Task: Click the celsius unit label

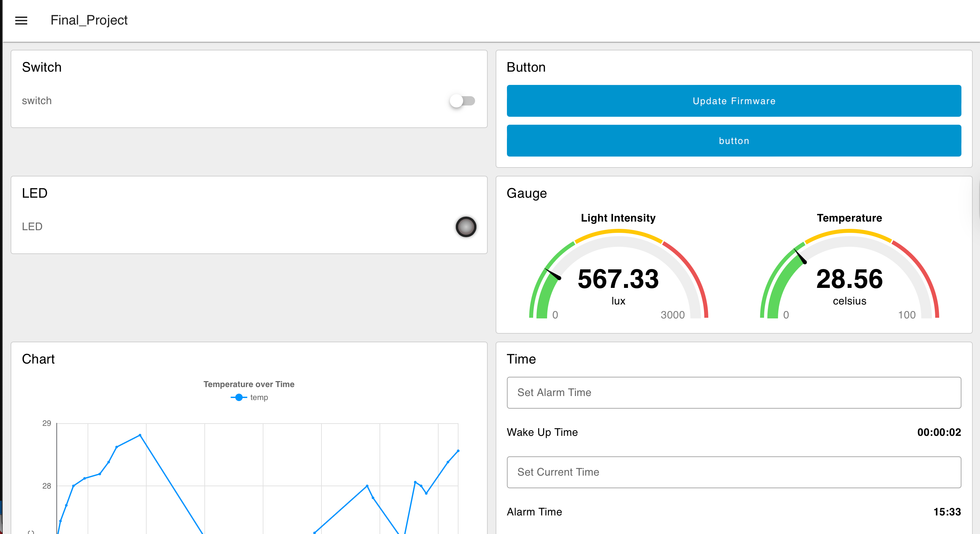Action: (x=849, y=301)
